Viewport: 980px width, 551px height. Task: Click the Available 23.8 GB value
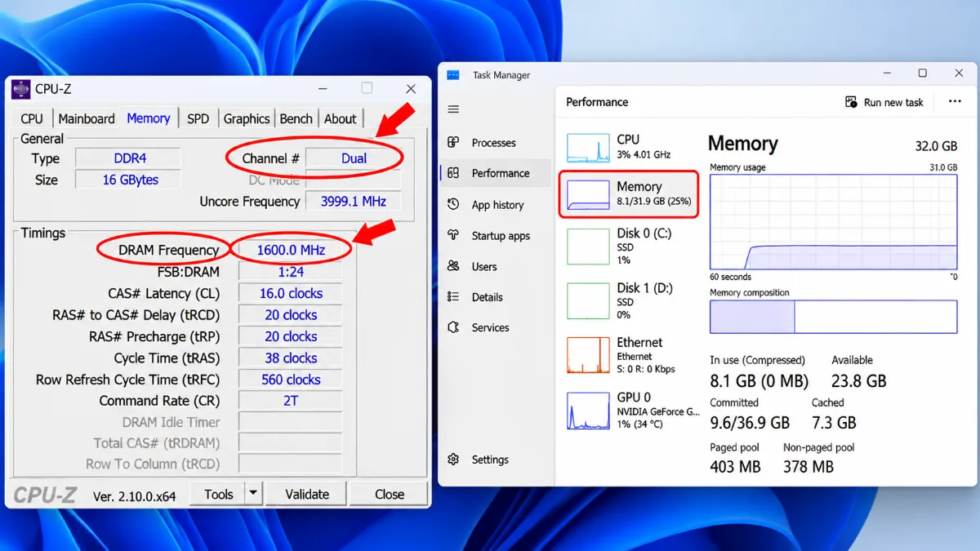[858, 381]
